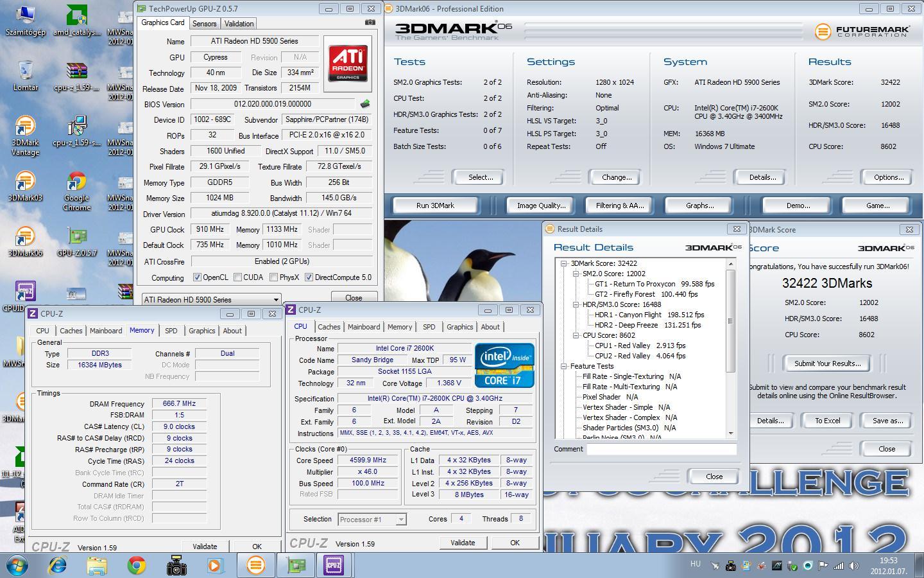
Task: Click the Options... button under Results
Action: point(888,177)
